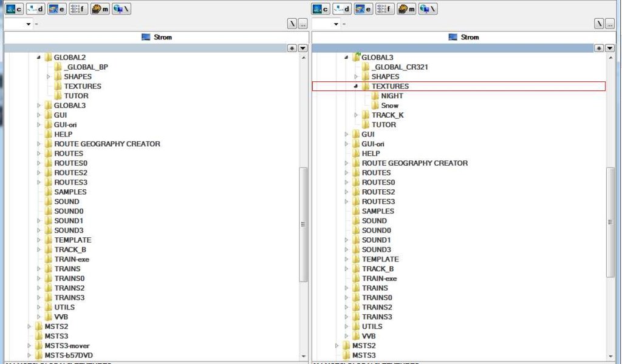Select drive c button in right panel
This screenshot has height=364, width=622.
tap(321, 8)
